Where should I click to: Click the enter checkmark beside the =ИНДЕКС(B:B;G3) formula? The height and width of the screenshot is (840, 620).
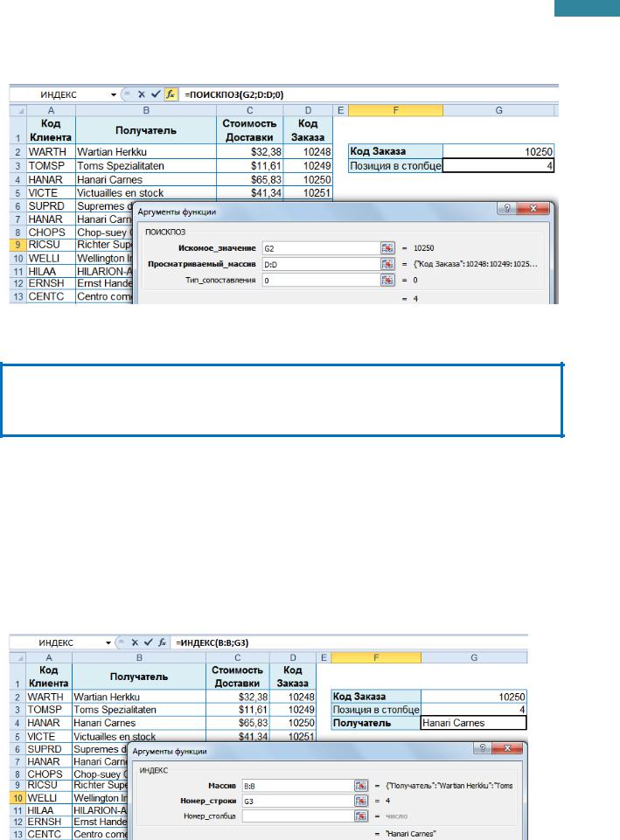149,642
